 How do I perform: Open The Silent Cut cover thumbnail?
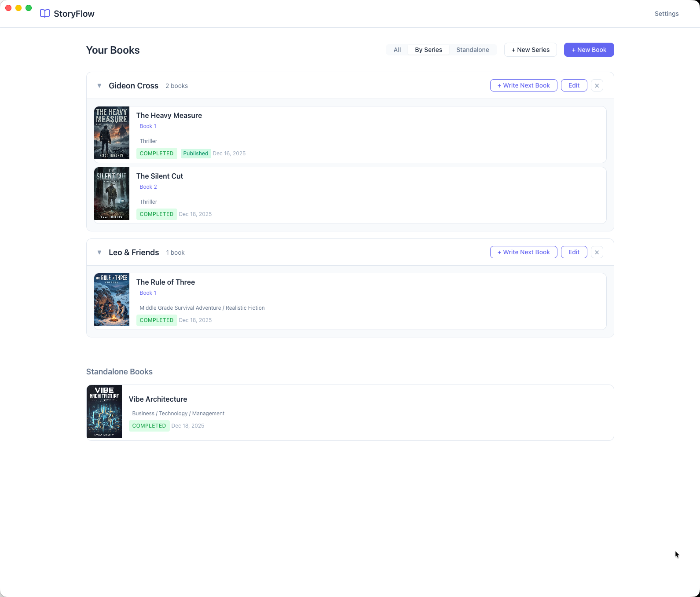coord(112,194)
